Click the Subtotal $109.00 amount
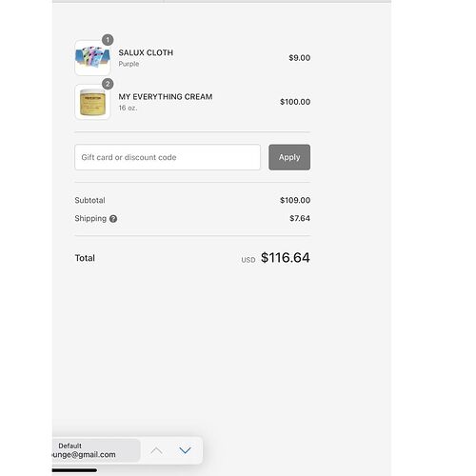Image resolution: width=476 pixels, height=476 pixels. [x=295, y=200]
